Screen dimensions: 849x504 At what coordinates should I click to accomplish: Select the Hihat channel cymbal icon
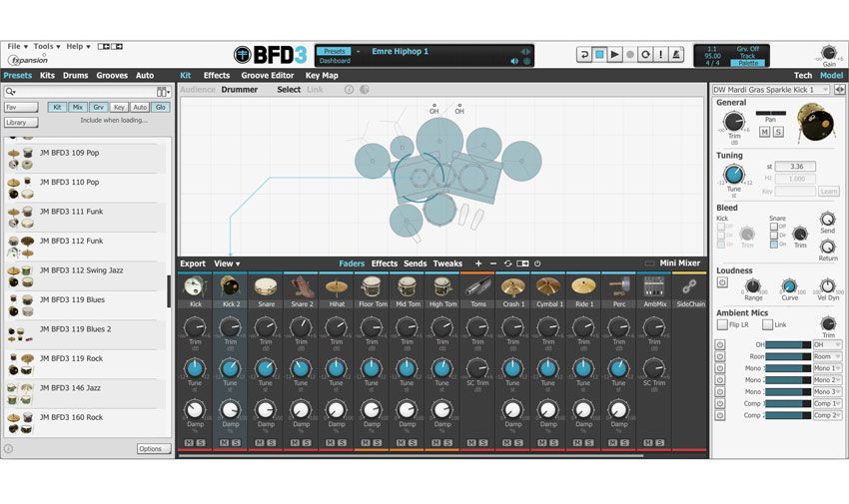(337, 287)
